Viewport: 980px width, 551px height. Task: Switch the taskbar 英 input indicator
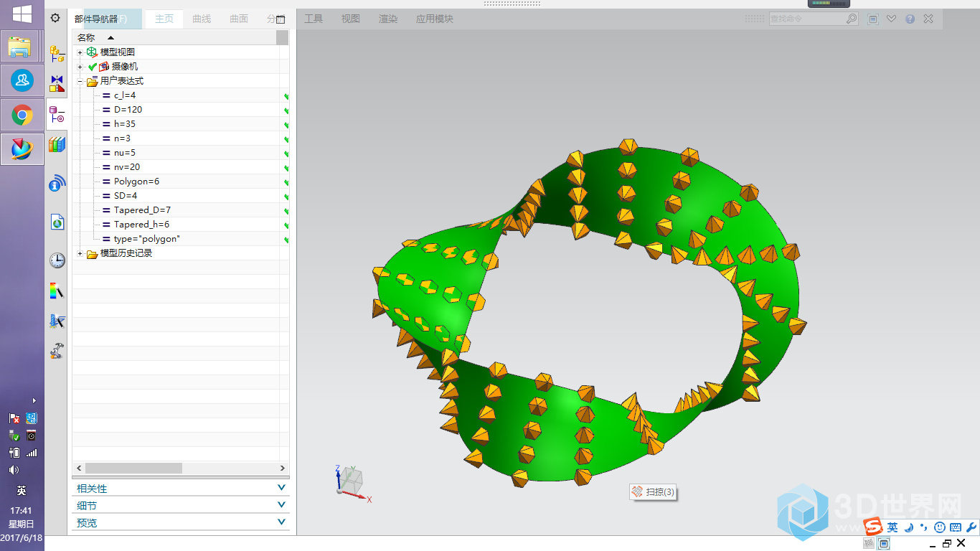[22, 491]
